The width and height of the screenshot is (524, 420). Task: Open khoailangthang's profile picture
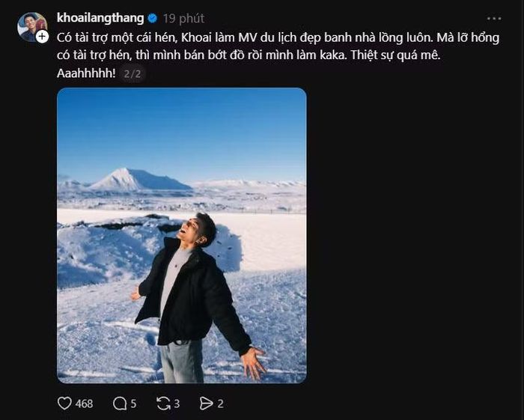pyautogui.click(x=31, y=26)
